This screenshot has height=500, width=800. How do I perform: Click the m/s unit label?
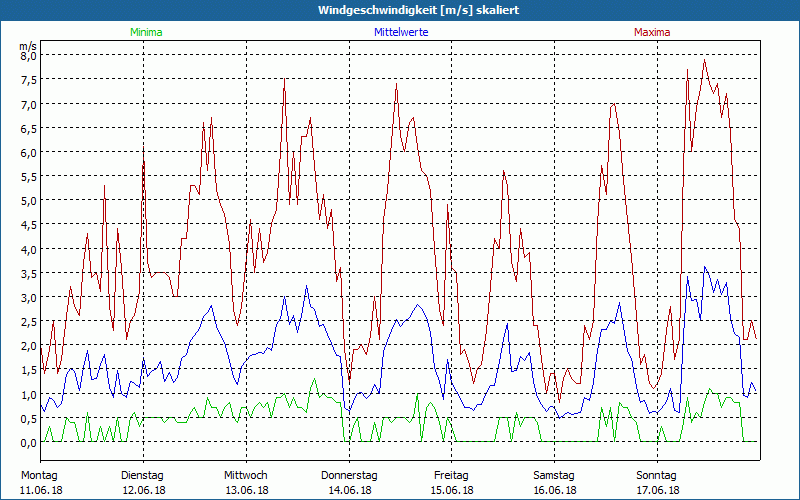click(x=27, y=45)
